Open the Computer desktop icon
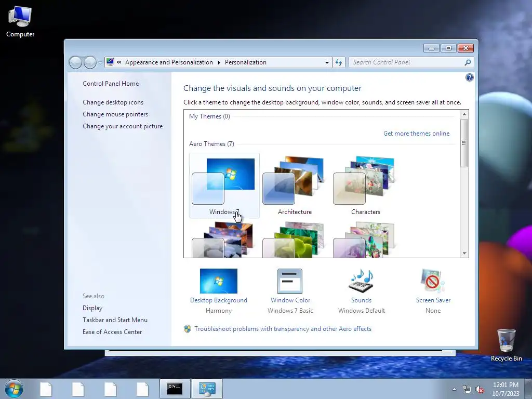Screen dimensions: 532x399 [x=20, y=21]
